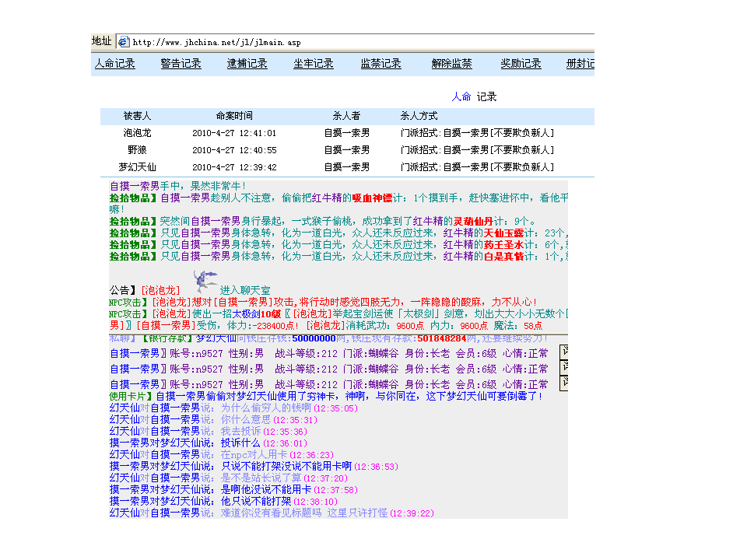The image size is (747, 560).
Task: Click the Internet Explorer page icon in address bar
Action: (124, 42)
